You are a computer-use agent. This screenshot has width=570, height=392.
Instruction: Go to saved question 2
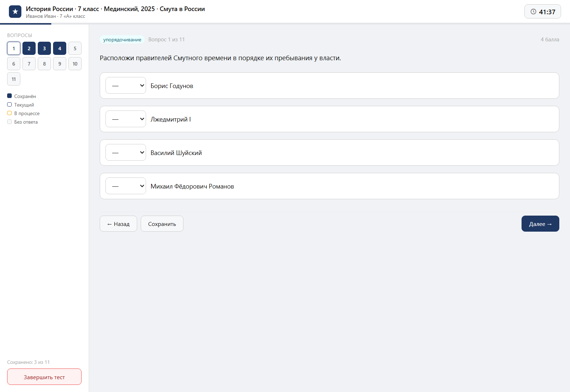point(29,48)
